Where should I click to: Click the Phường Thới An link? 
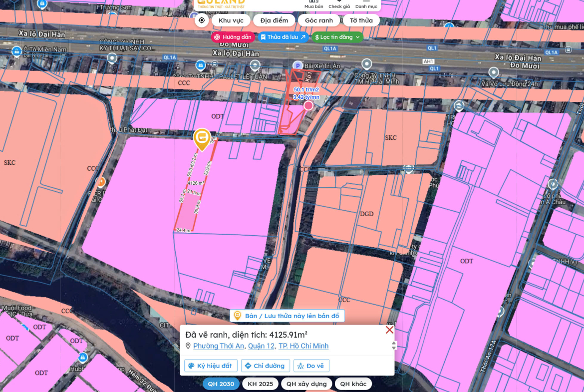[219, 346]
